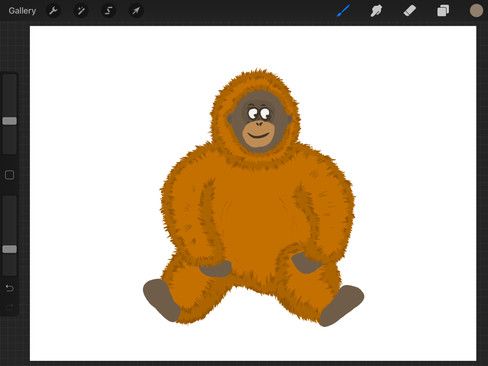Click the brush size slider handle

click(x=10, y=121)
